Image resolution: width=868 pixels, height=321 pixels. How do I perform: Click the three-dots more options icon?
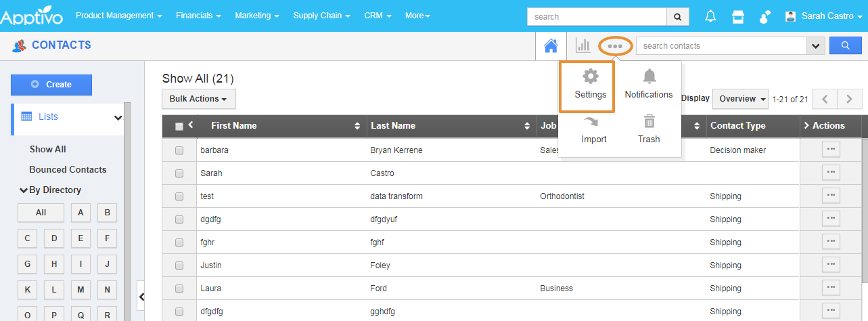(615, 46)
